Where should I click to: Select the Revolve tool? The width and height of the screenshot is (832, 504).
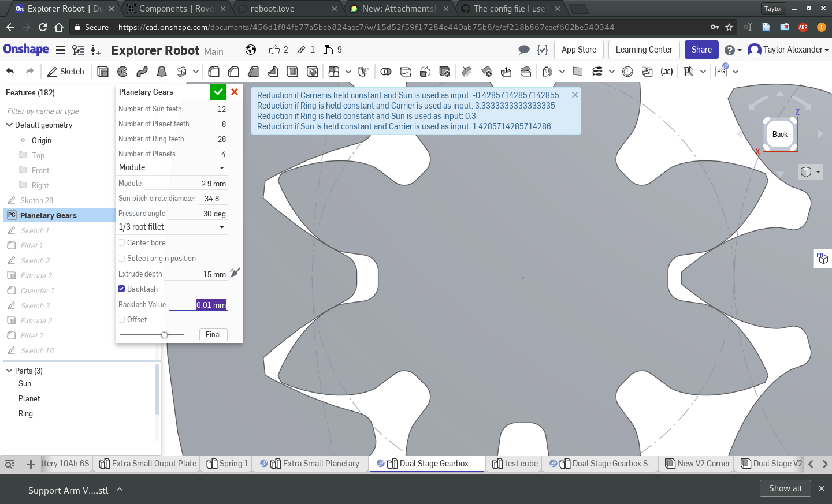pyautogui.click(x=122, y=72)
